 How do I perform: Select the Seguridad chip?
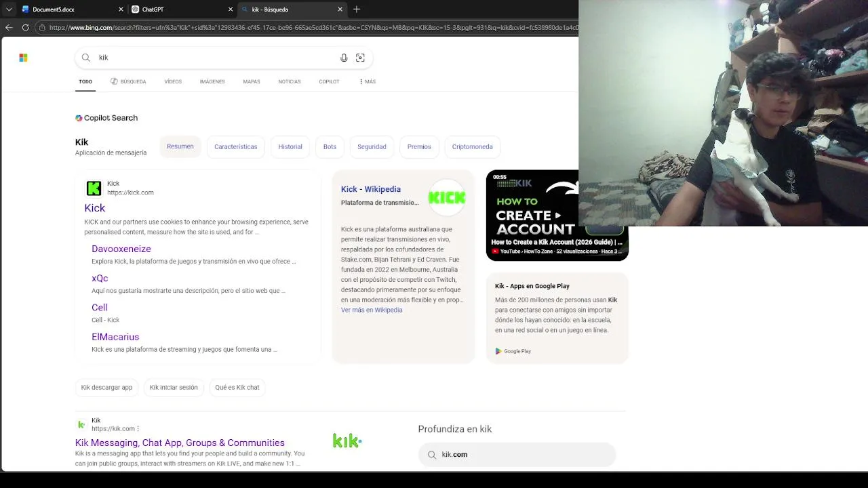click(372, 146)
